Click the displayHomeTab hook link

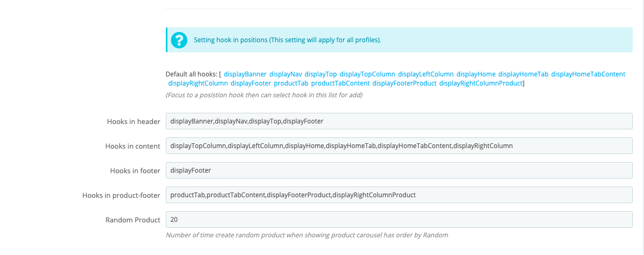pos(523,74)
